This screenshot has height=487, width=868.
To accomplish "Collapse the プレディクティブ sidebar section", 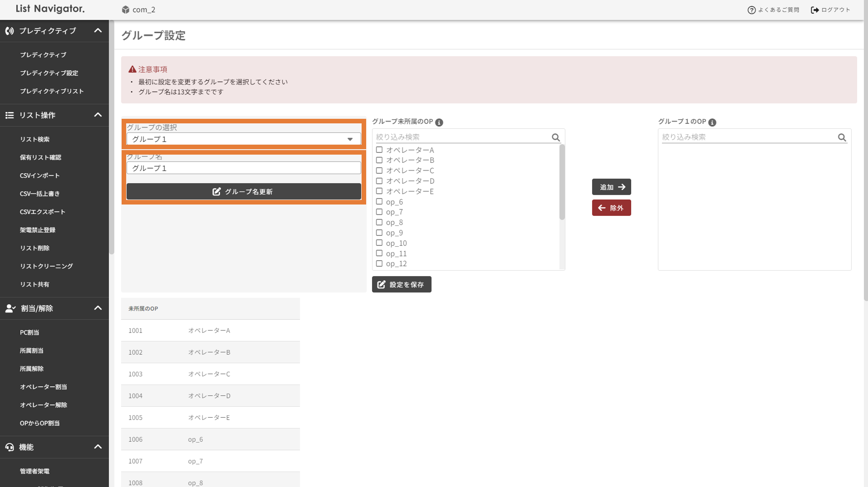I will (x=98, y=31).
